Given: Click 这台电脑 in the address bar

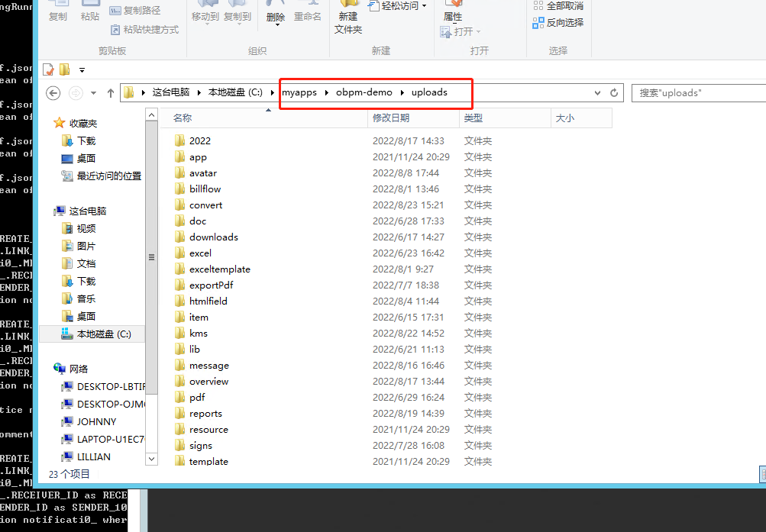Looking at the screenshot, I should pyautogui.click(x=171, y=92).
